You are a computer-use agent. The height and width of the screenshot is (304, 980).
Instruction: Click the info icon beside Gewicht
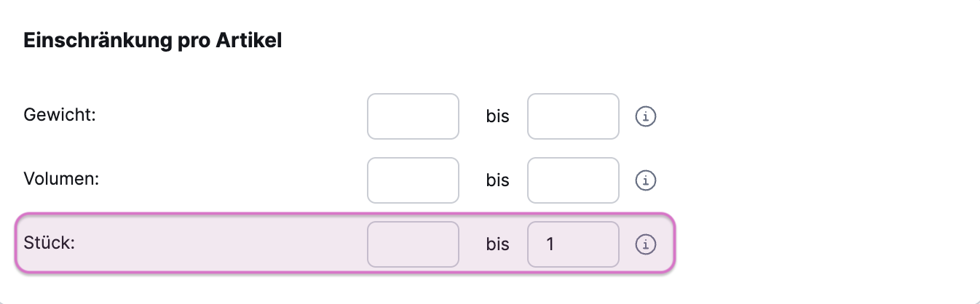pos(646,116)
